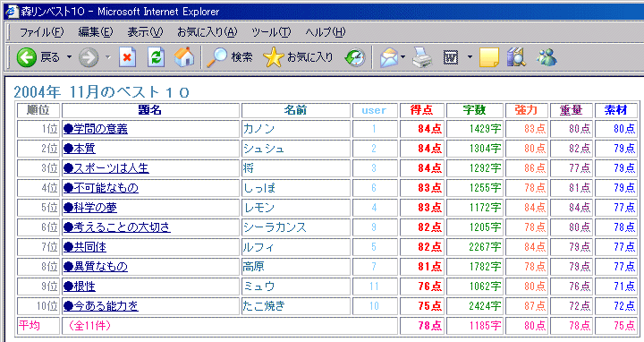
Task: Stop page loading with red X icon
Action: pyautogui.click(x=127, y=57)
